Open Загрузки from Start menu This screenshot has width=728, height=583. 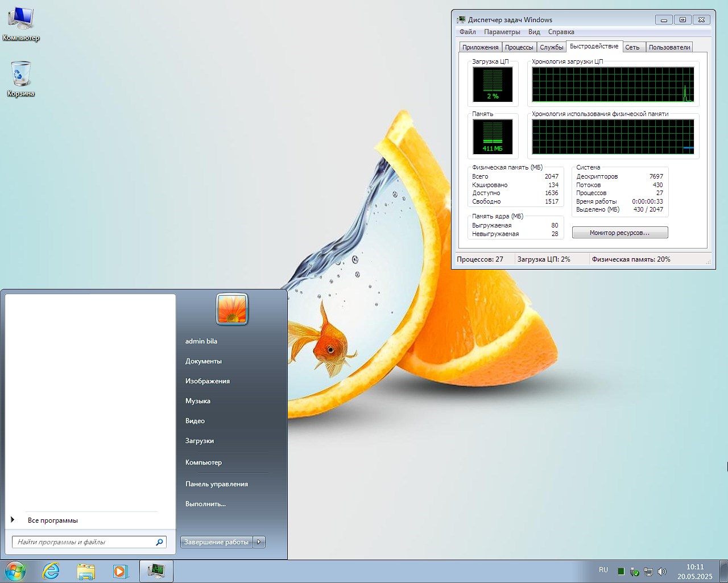(200, 441)
